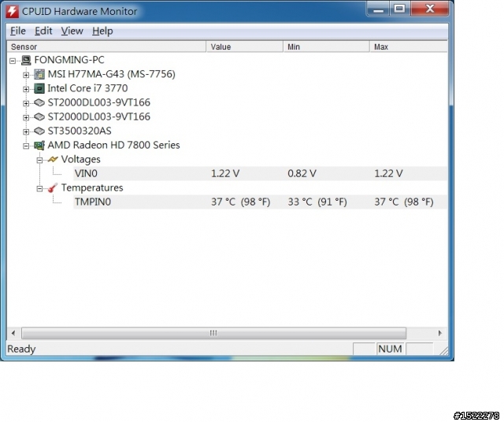This screenshot has height=422, width=504.
Task: Collapse the Temperatures branch
Action: pos(39,189)
